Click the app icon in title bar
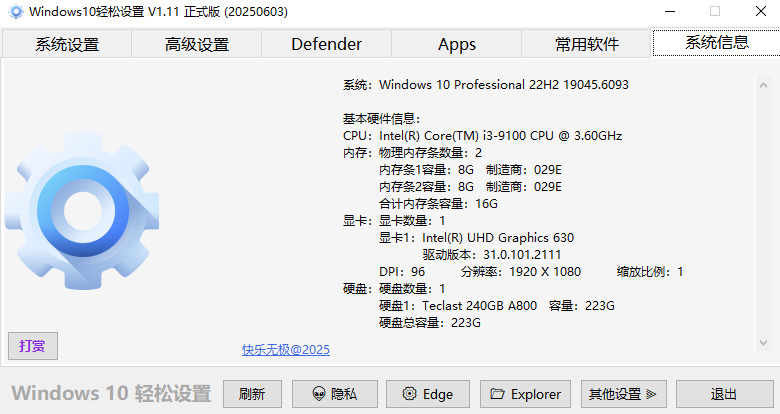780x414 pixels. click(x=15, y=11)
